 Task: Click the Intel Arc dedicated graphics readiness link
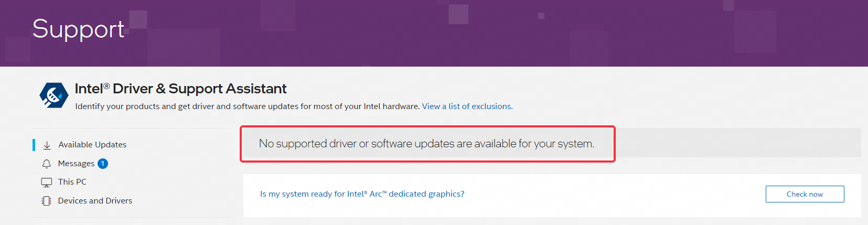click(x=362, y=194)
